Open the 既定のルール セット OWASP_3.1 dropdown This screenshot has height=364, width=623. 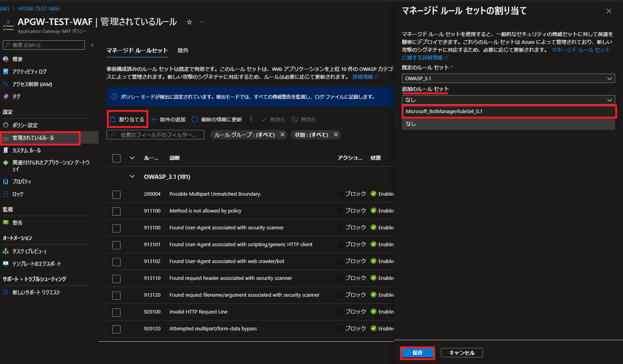click(508, 78)
